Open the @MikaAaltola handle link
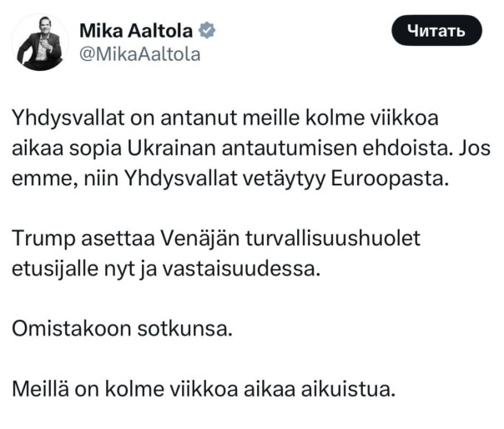The width and height of the screenshot is (504, 429). (139, 54)
